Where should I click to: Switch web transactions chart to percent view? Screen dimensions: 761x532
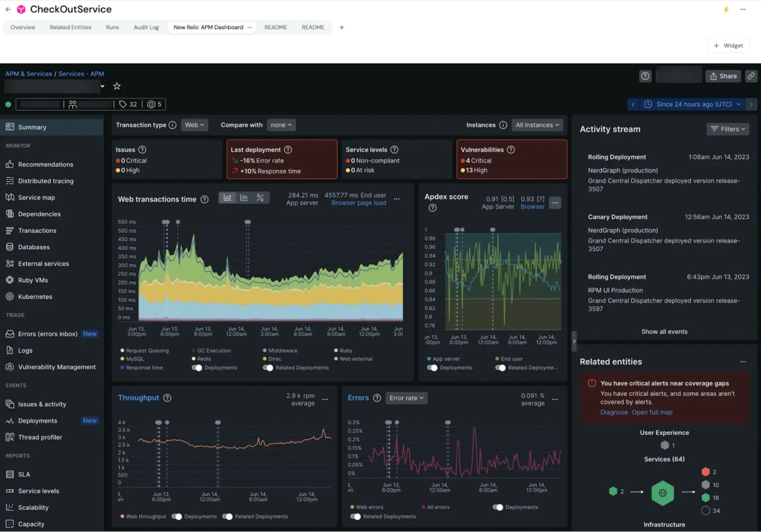(x=260, y=198)
